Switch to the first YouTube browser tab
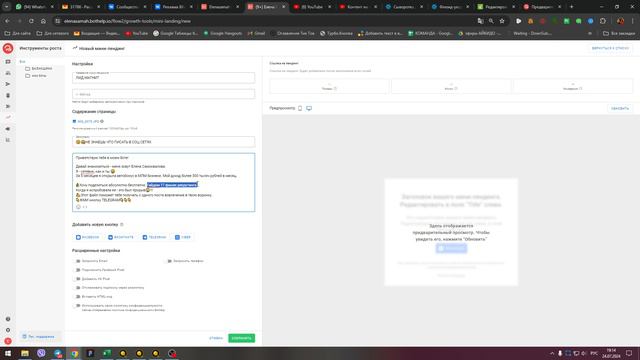This screenshot has height=360, width=640. click(x=313, y=7)
